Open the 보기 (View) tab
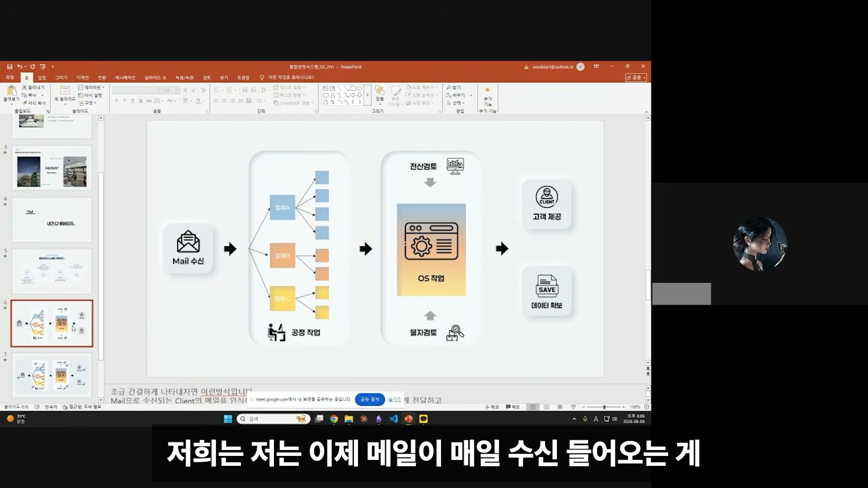The height and width of the screenshot is (488, 868). [224, 78]
